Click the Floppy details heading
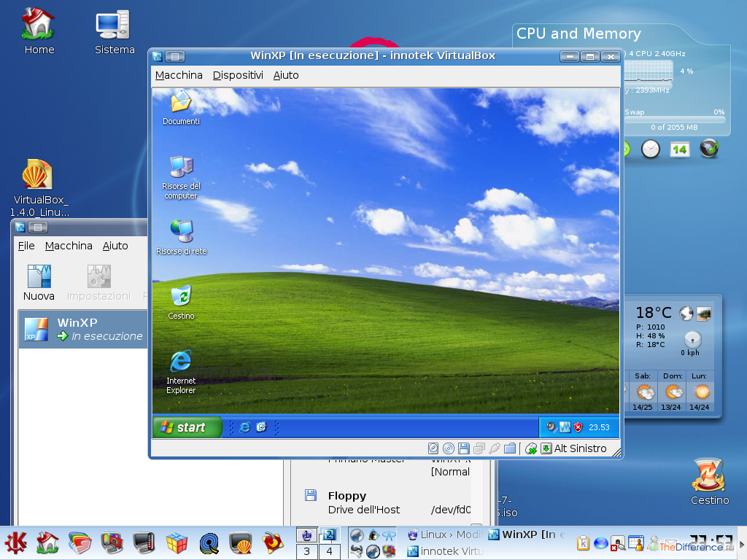 (x=347, y=496)
